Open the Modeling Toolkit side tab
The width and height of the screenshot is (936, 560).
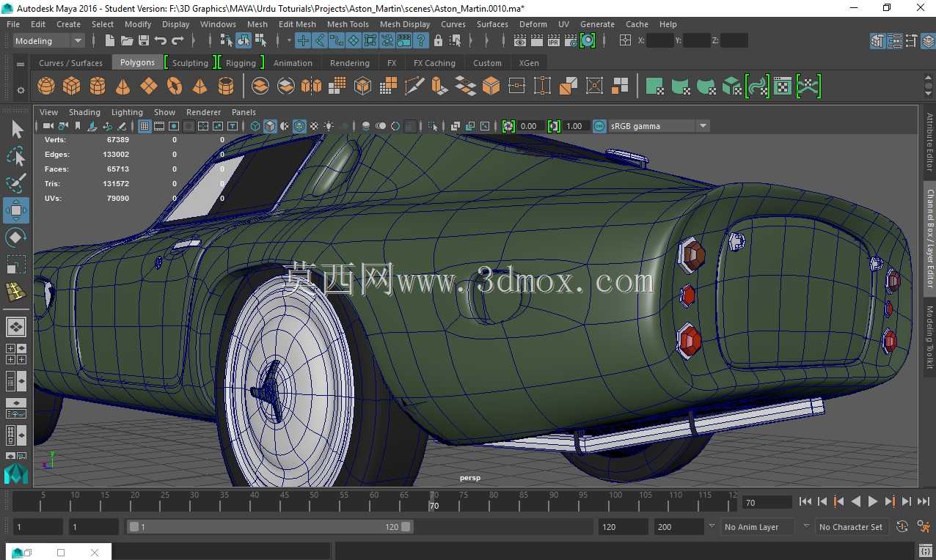coord(929,337)
